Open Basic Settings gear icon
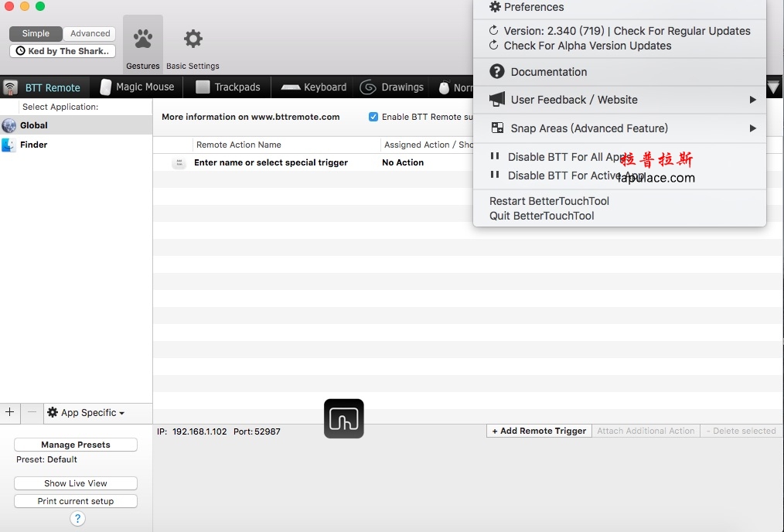 [193, 39]
